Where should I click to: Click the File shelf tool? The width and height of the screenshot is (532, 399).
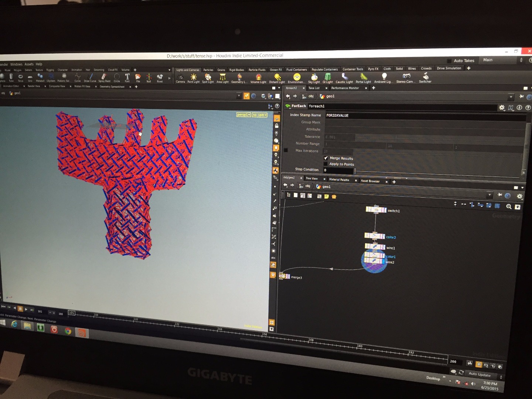coord(138,78)
